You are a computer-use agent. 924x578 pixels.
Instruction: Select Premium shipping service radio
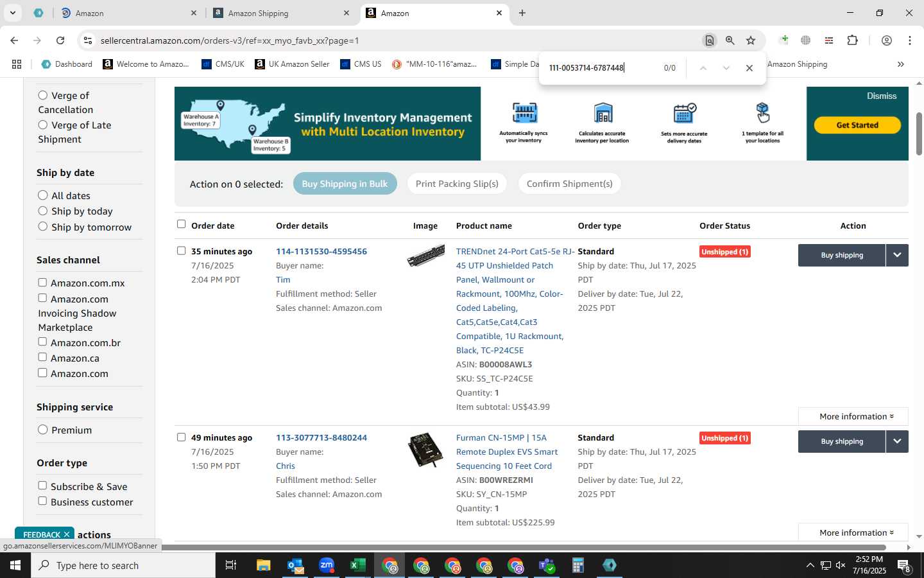(x=43, y=430)
